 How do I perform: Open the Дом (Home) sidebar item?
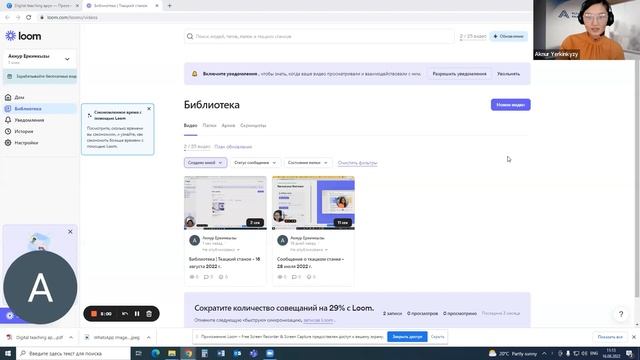pyautogui.click(x=19, y=97)
